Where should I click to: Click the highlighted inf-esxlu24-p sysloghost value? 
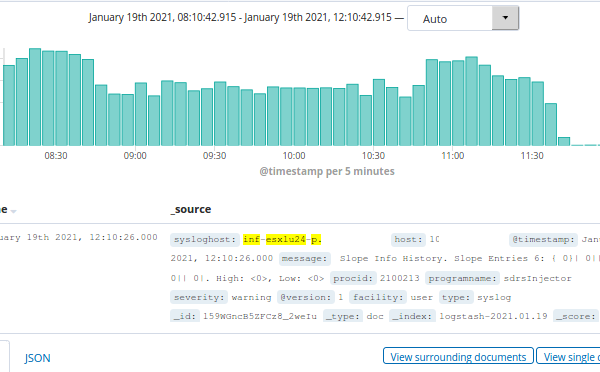pos(282,240)
